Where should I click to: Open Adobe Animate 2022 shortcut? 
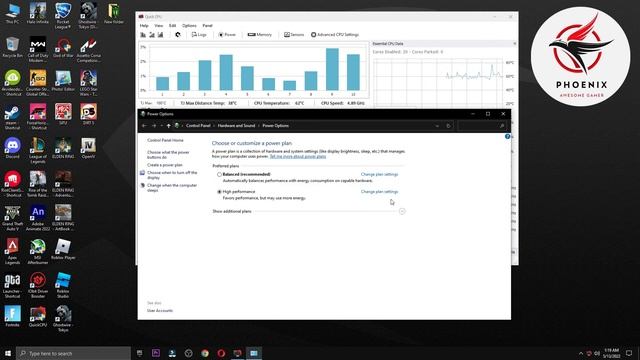pyautogui.click(x=38, y=218)
